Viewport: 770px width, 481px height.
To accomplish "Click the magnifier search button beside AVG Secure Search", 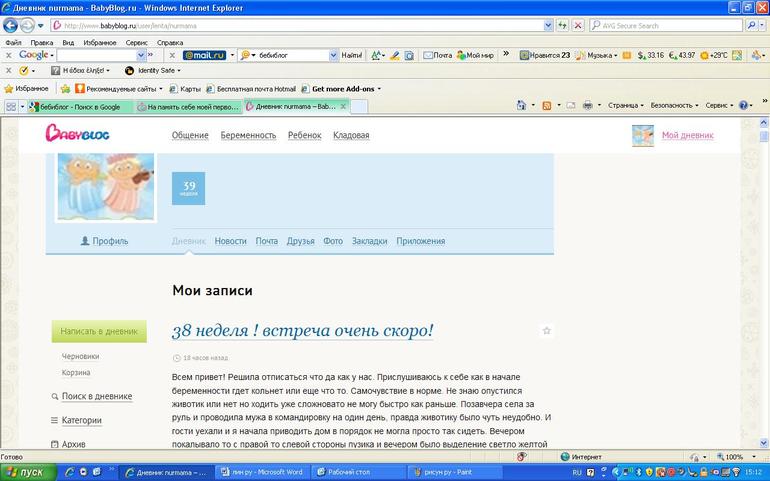I will [751, 26].
